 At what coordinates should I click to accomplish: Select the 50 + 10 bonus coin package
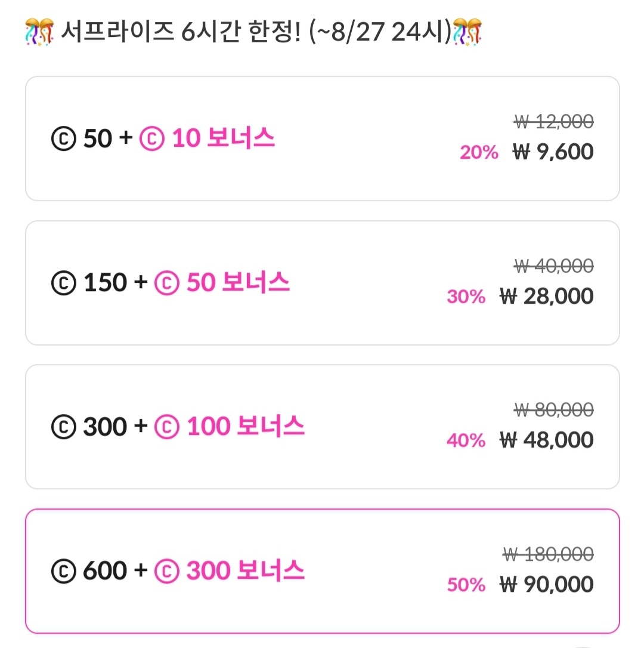click(322, 138)
